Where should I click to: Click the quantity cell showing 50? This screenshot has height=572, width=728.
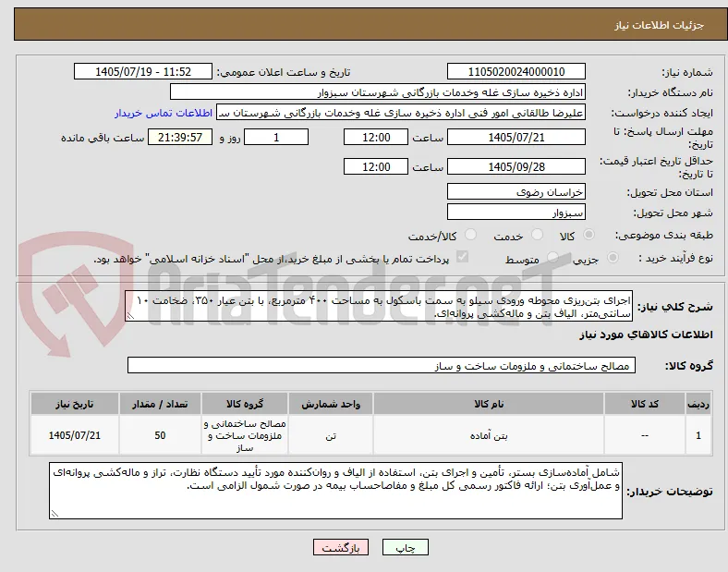[160, 435]
